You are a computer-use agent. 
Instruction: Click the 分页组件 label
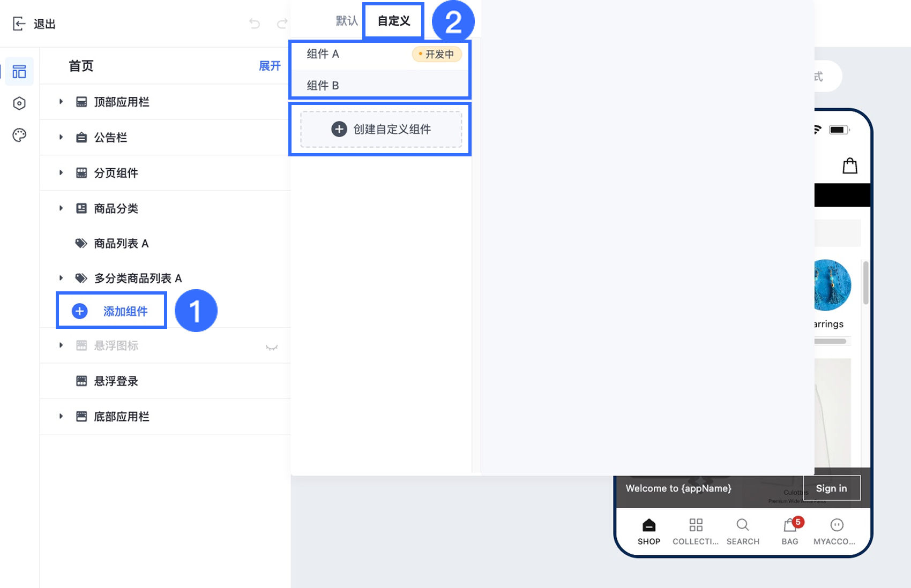click(x=116, y=173)
